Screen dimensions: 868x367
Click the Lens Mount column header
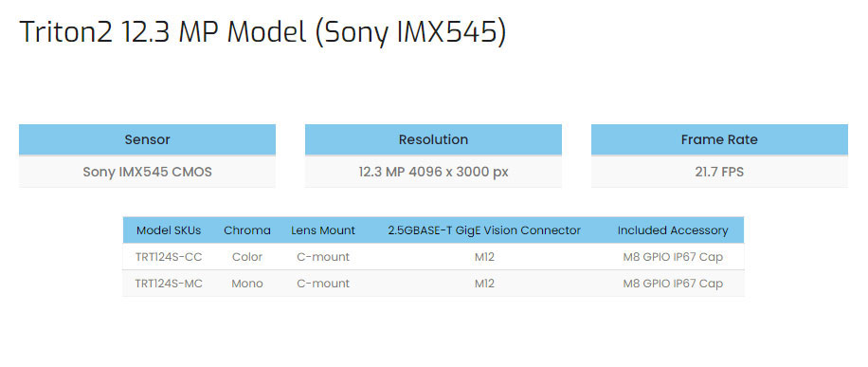pyautogui.click(x=323, y=230)
